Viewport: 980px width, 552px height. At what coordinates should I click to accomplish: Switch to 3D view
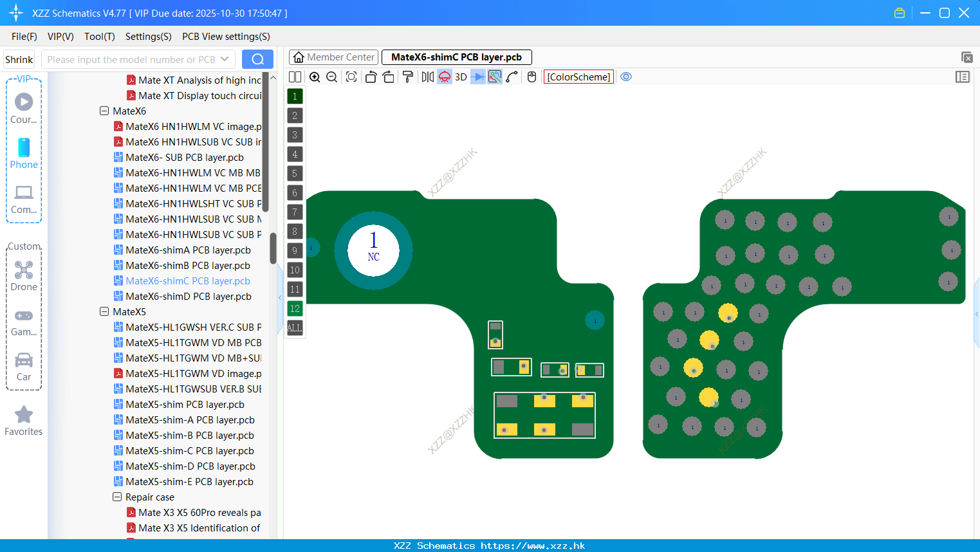(461, 77)
